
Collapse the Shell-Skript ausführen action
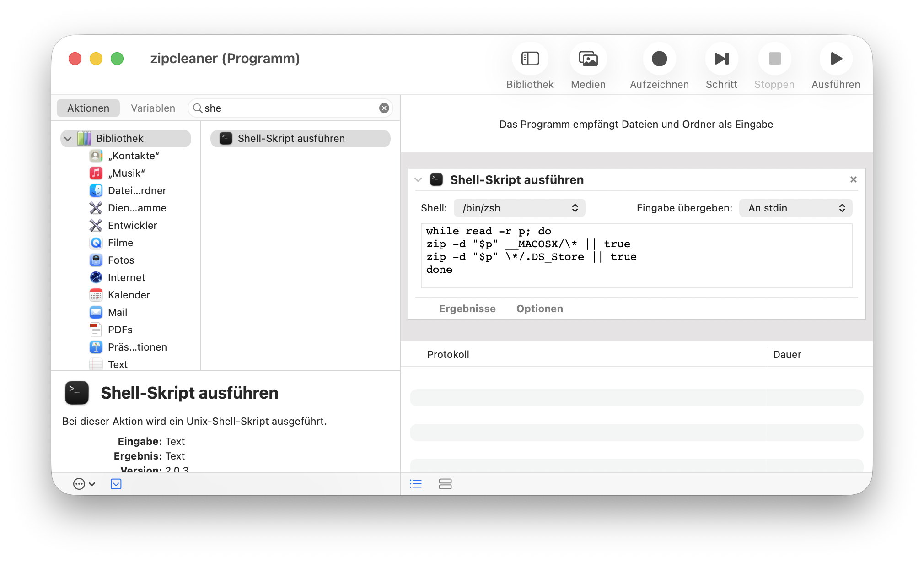click(418, 180)
